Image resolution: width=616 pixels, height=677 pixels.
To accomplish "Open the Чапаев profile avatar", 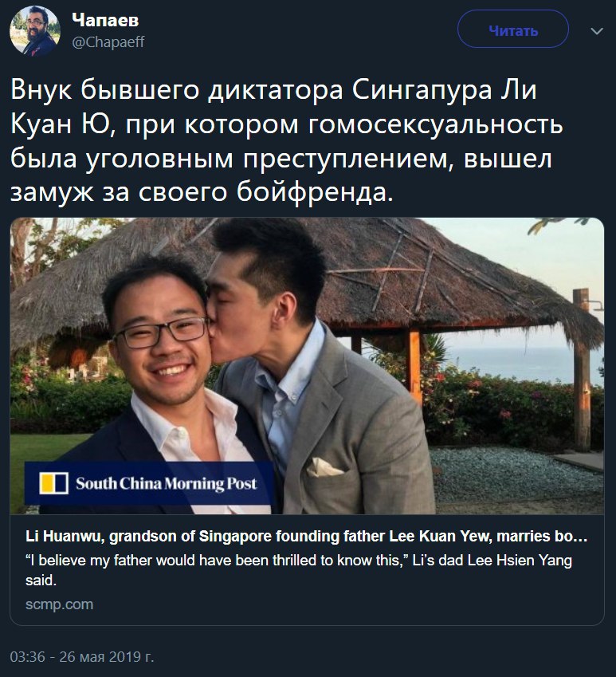I will point(34,30).
